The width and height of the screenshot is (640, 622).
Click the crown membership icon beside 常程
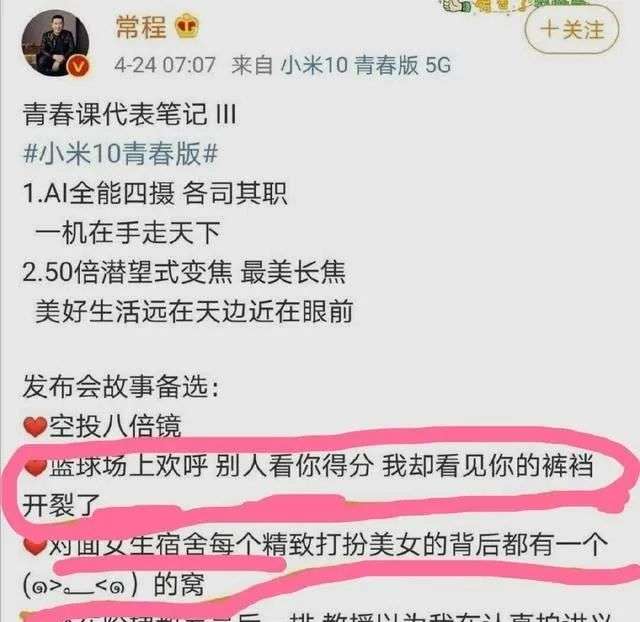click(x=187, y=27)
